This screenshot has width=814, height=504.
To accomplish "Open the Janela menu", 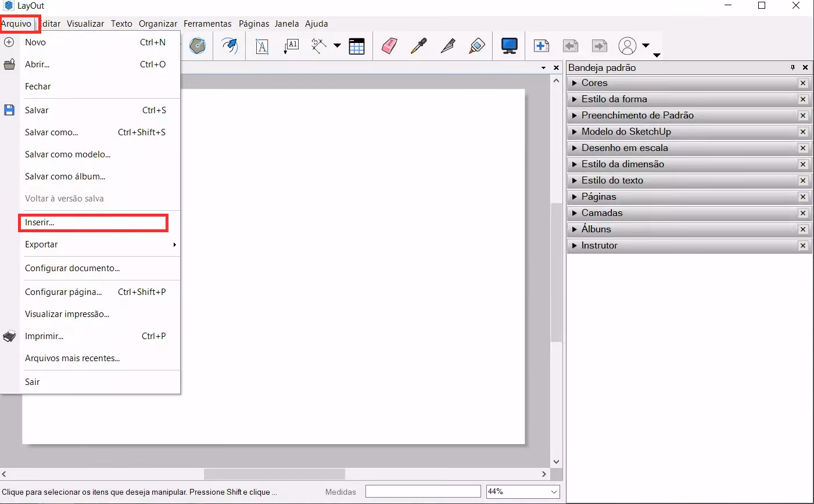I will (287, 24).
